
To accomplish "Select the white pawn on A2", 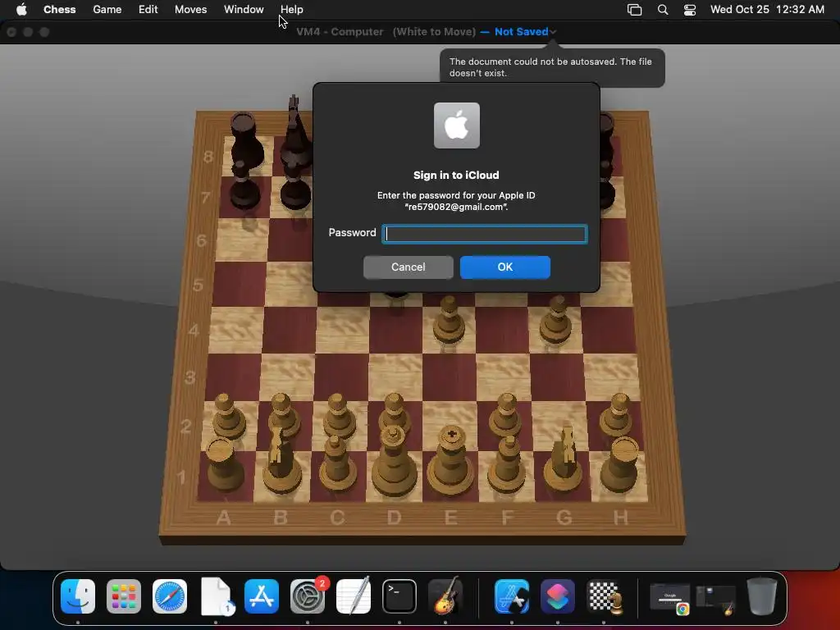I will [229, 417].
